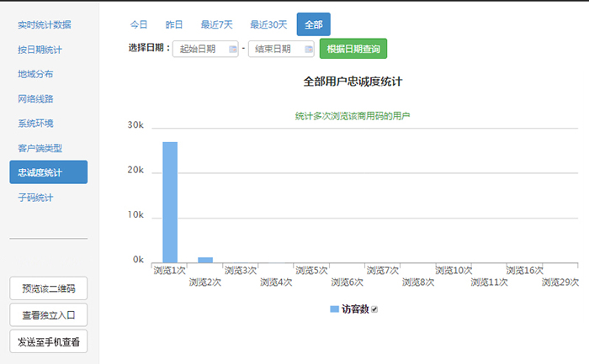This screenshot has width=589, height=364.
Task: Click the 起始日期 input field
Action: (199, 50)
